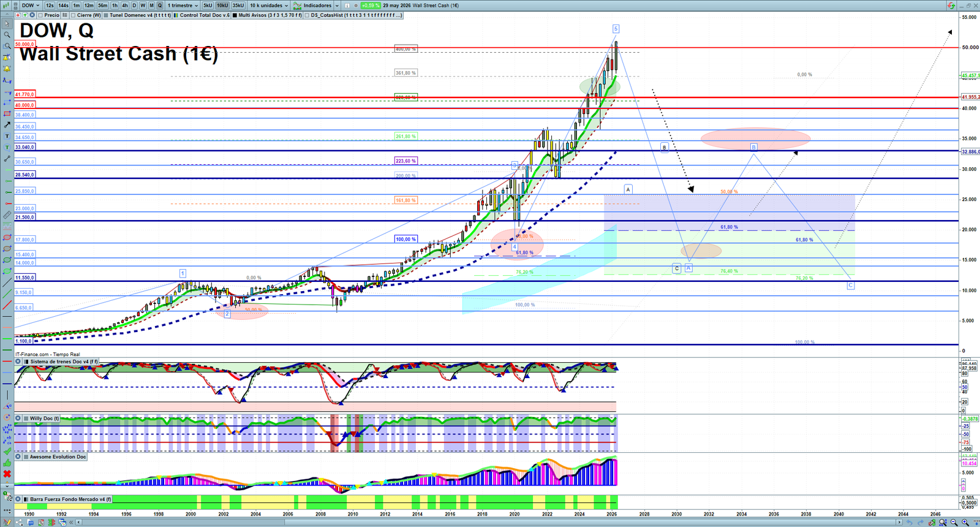Switch to the 12s timeframe
This screenshot has width=980, height=527.
click(x=50, y=6)
